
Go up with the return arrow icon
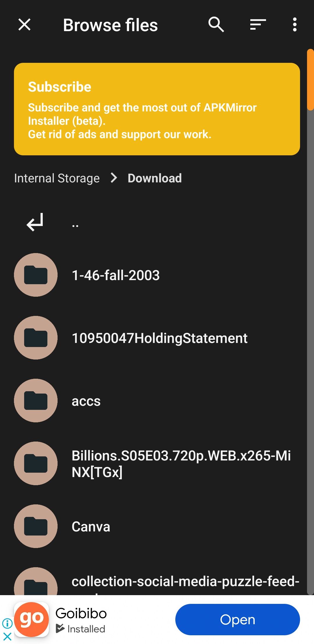[x=35, y=222]
